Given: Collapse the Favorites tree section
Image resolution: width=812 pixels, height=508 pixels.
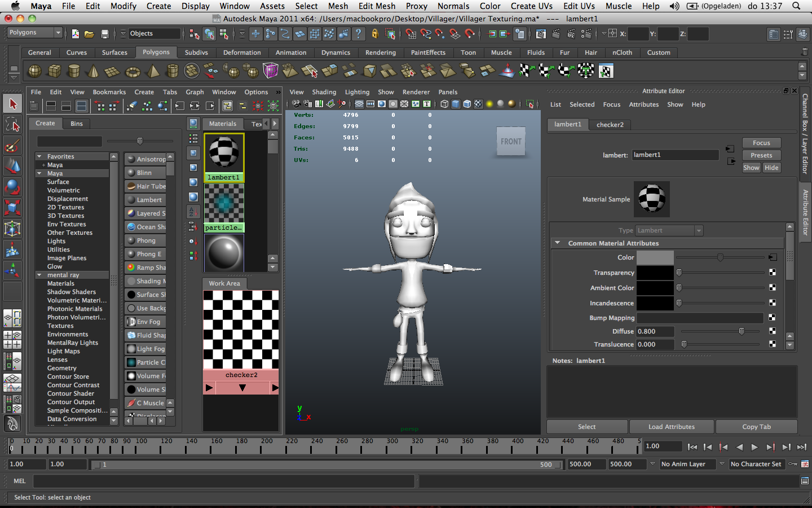Looking at the screenshot, I should tap(39, 156).
